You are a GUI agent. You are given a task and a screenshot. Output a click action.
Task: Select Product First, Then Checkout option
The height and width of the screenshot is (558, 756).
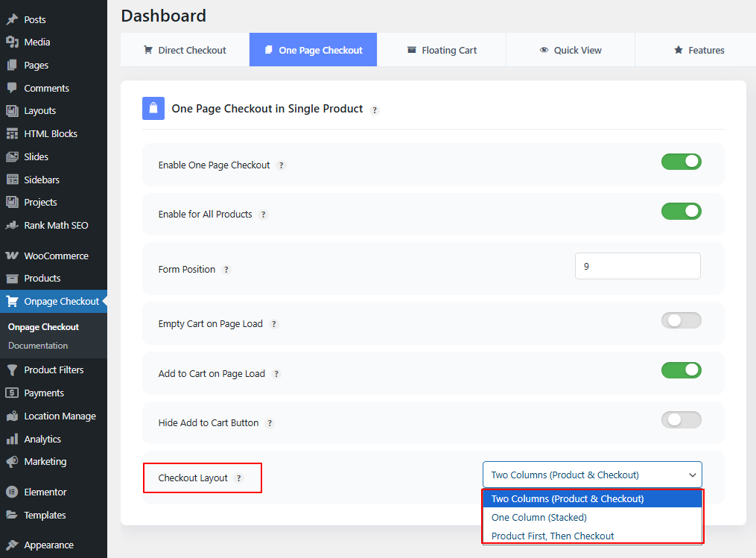553,536
